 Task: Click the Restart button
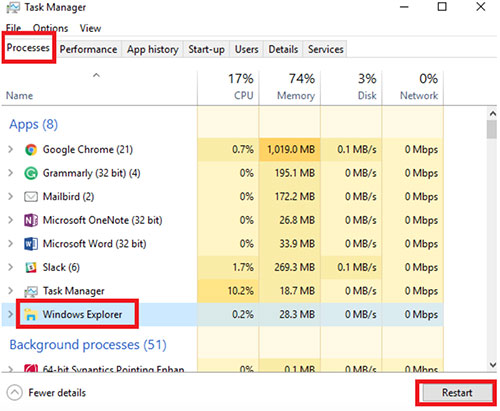[x=457, y=393]
